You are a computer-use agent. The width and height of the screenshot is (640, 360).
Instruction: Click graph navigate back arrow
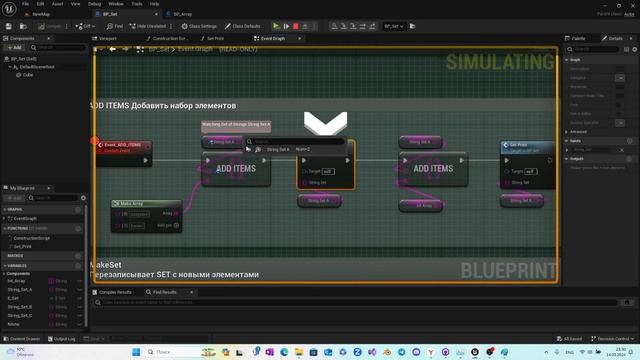pyautogui.click(x=112, y=49)
